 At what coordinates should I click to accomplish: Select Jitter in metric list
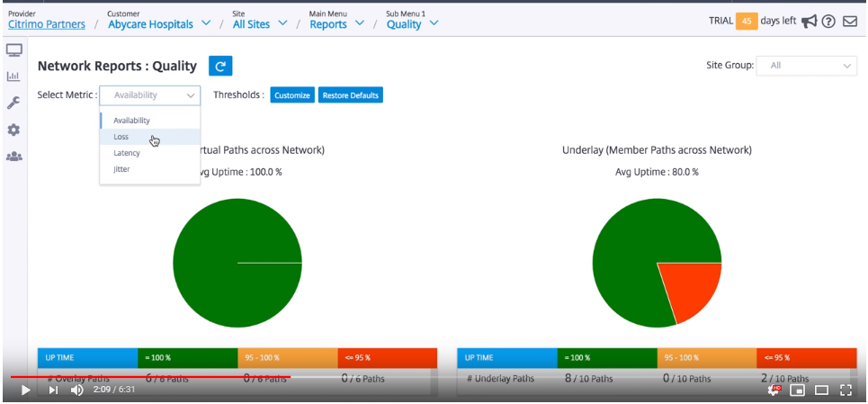150,169
